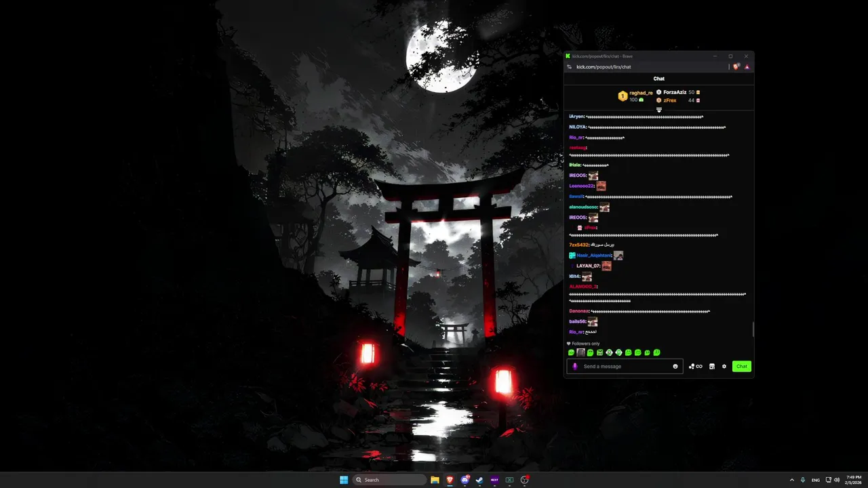Click the kick.com/popout/lirx/chat address bar

point(604,67)
